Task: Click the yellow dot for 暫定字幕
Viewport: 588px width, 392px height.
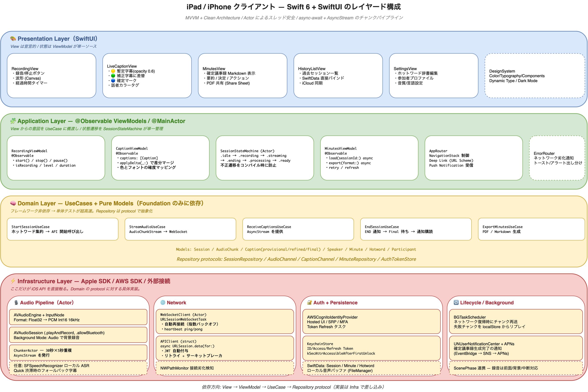Action: click(113, 71)
